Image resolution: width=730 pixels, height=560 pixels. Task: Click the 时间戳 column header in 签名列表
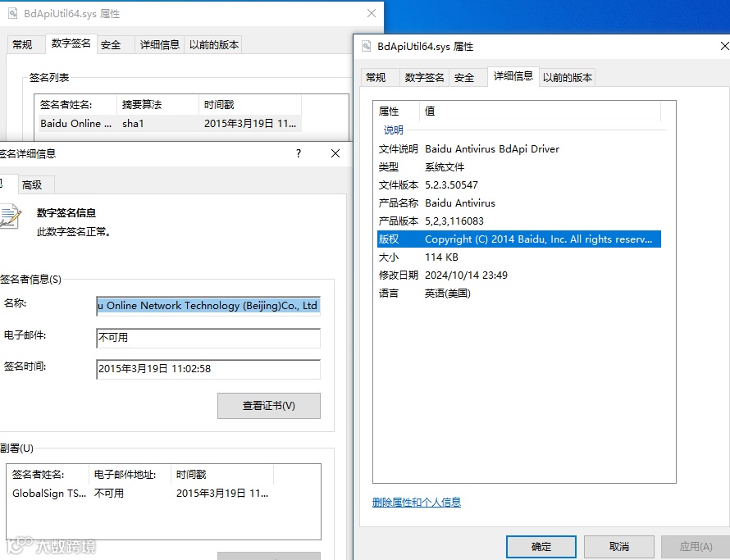pos(250,105)
